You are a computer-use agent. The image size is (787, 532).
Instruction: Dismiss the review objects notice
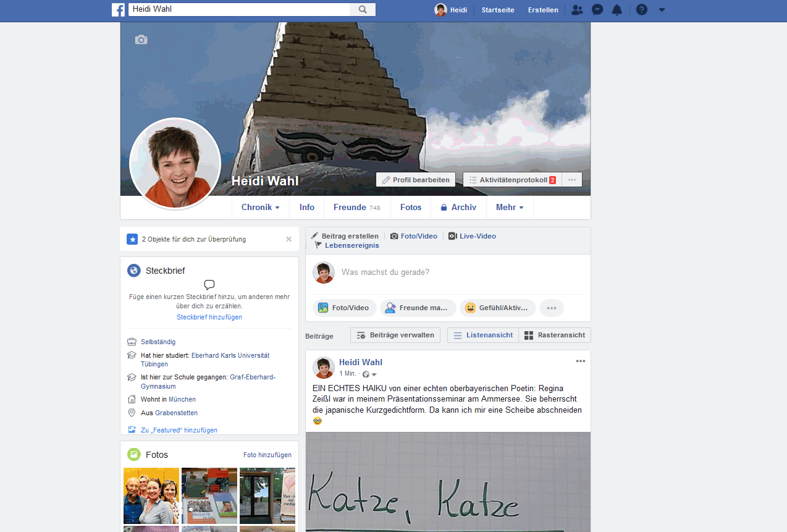288,239
